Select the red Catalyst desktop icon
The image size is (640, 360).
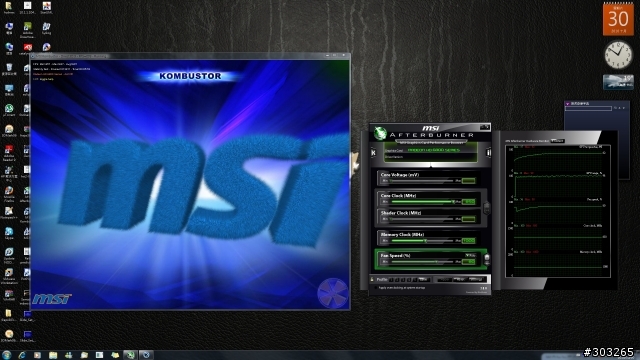click(x=27, y=49)
